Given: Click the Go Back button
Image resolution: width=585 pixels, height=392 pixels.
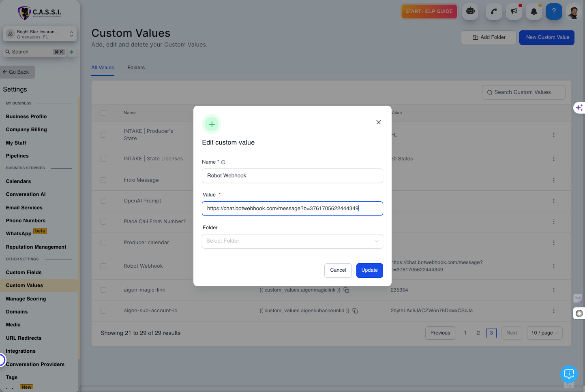Looking at the screenshot, I should coord(17,72).
